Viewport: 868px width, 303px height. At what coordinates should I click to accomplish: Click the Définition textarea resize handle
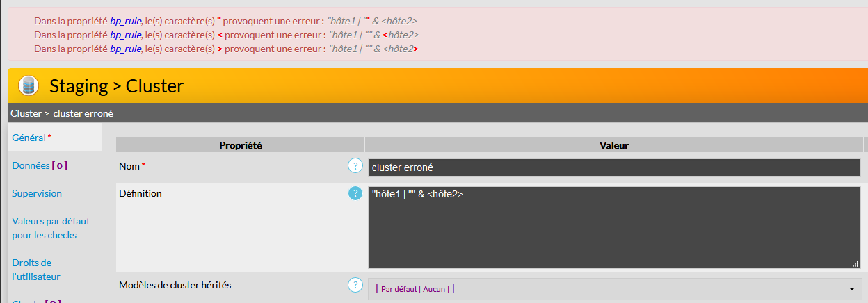(855, 264)
